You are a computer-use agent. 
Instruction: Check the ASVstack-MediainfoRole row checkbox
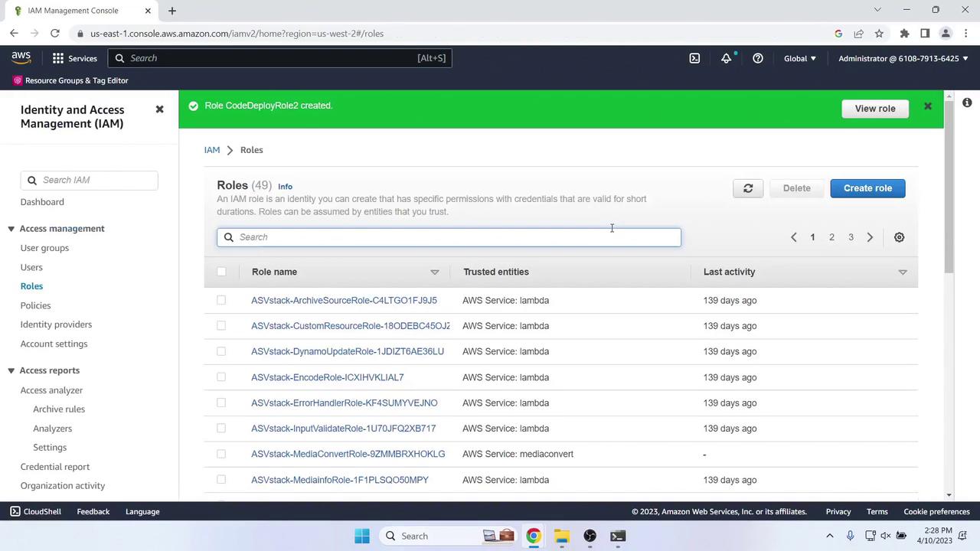coord(221,480)
